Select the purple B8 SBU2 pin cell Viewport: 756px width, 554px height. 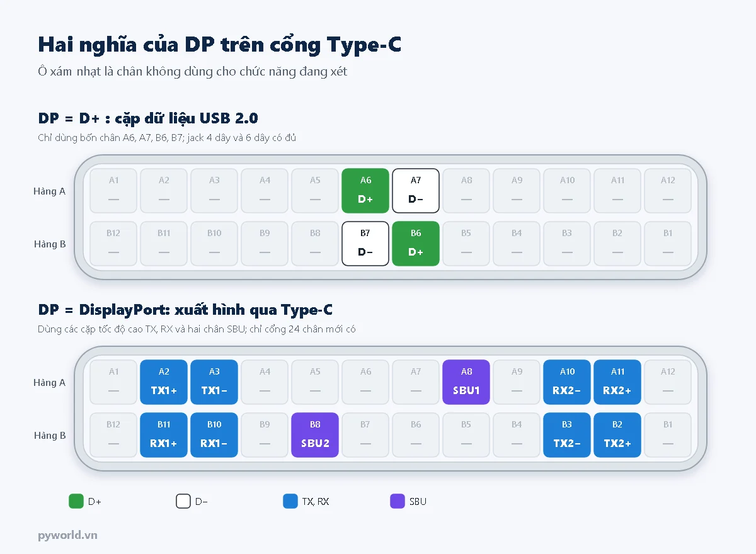(x=315, y=435)
